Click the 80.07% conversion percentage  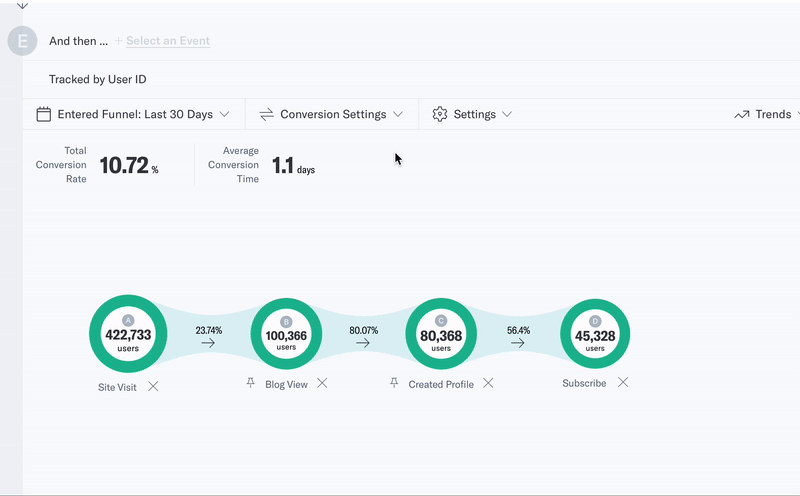point(364,330)
